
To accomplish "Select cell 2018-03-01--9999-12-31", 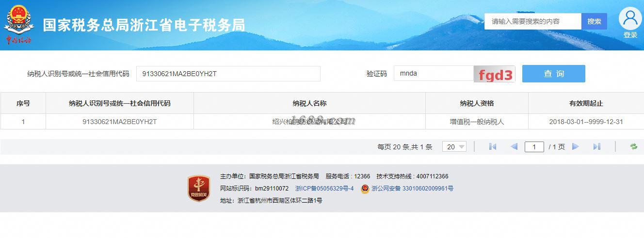I will [586, 122].
